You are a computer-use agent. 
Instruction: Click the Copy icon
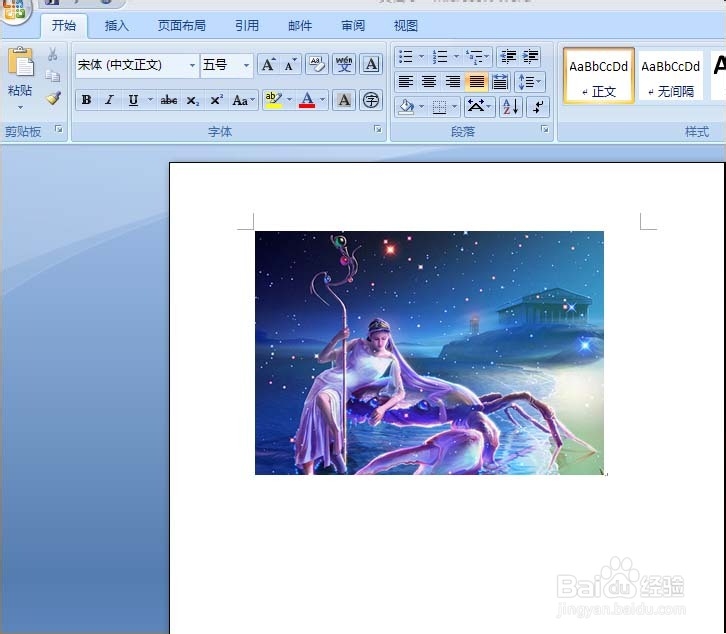(x=52, y=75)
